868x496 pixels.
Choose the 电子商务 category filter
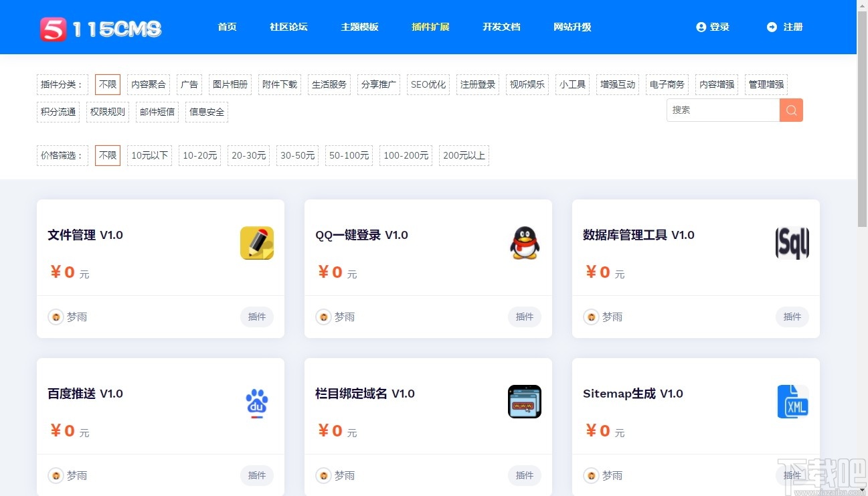click(x=667, y=84)
